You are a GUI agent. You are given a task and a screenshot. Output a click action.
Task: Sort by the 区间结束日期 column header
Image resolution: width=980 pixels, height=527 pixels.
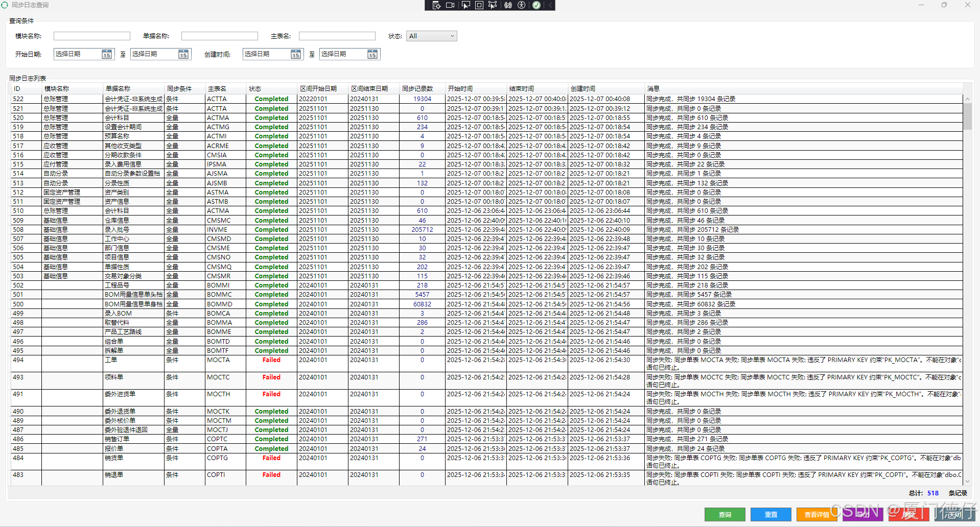pyautogui.click(x=374, y=88)
